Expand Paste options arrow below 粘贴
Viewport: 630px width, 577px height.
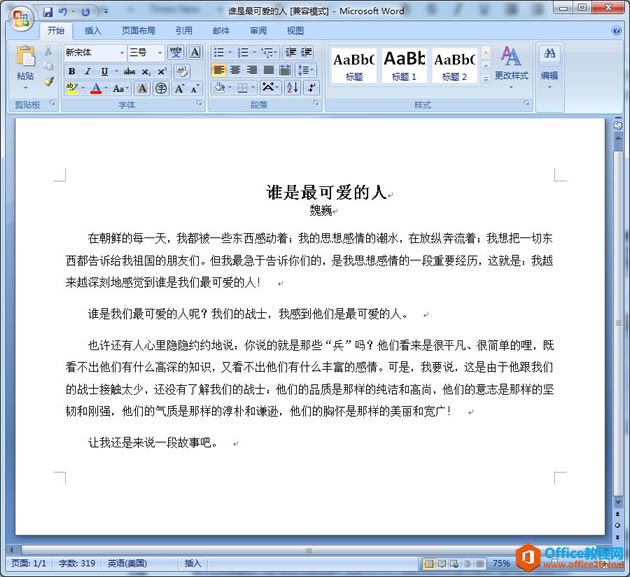coord(25,88)
